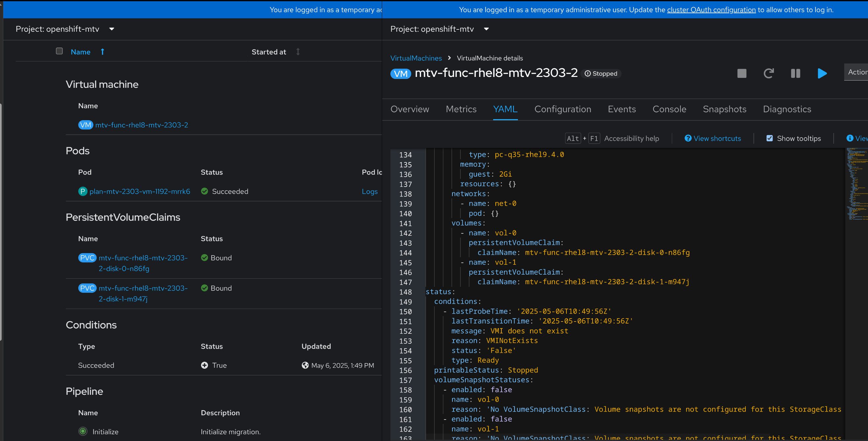868x441 pixels.
Task: Click the Pause VM icon
Action: point(795,73)
